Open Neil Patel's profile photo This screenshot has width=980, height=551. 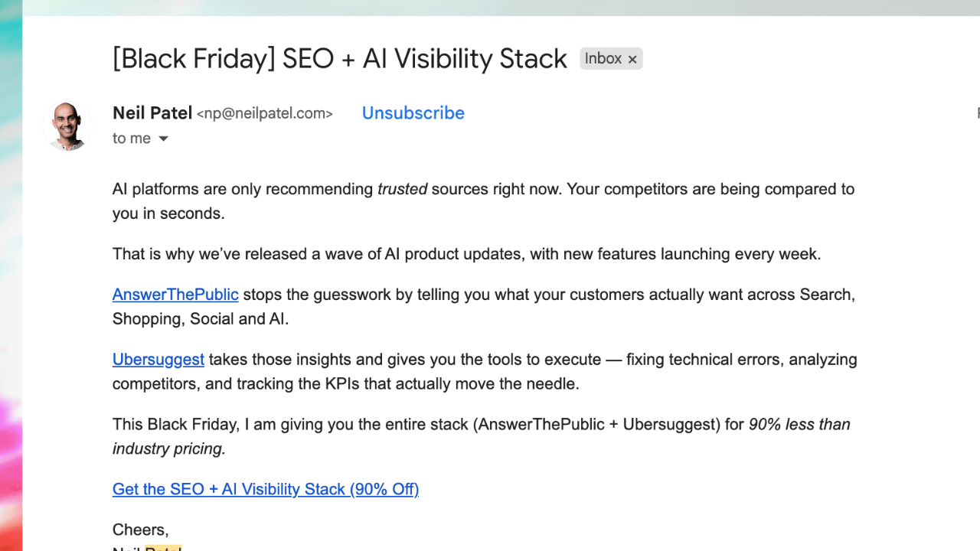(68, 126)
